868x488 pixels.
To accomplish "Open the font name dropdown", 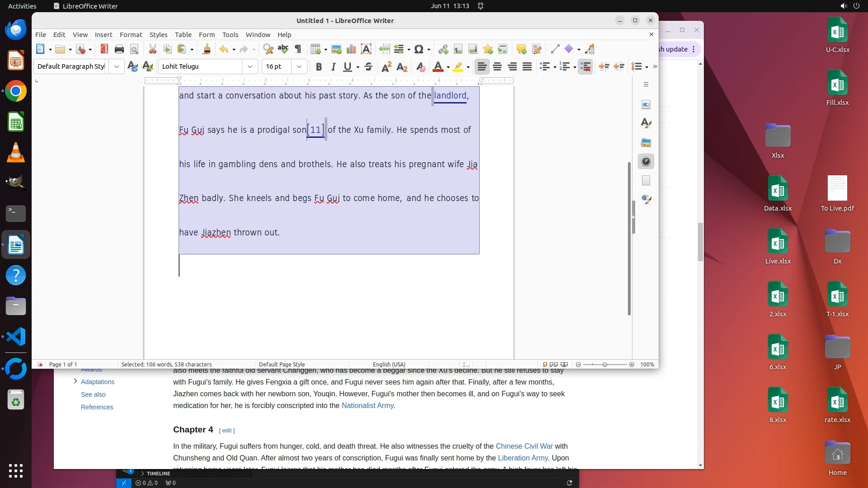I will point(250,67).
